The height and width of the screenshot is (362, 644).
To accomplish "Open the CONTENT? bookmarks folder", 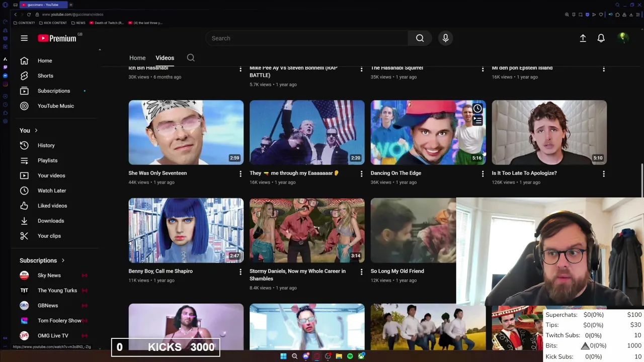I will [x=24, y=23].
